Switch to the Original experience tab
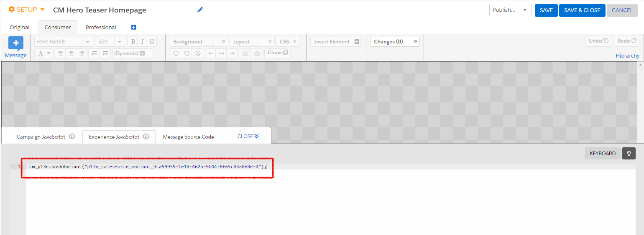The height and width of the screenshot is (235, 644). pos(20,27)
